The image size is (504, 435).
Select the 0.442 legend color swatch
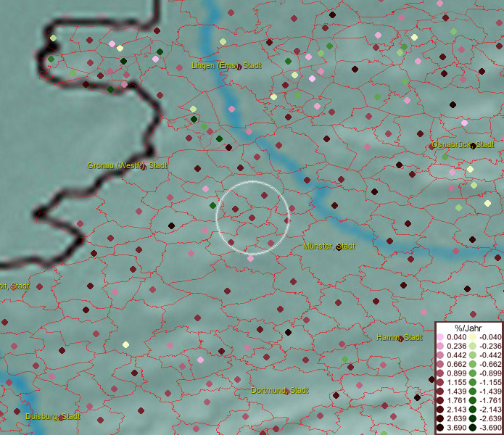pos(440,355)
